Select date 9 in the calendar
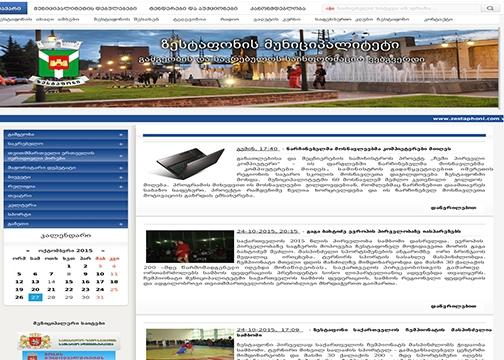The width and height of the screenshot is (504, 360). click(85, 274)
